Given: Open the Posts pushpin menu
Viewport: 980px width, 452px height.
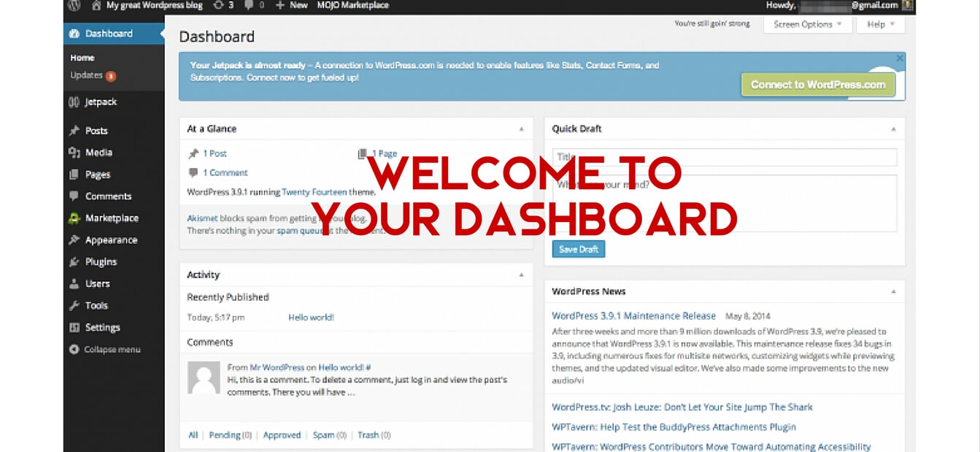Looking at the screenshot, I should (96, 131).
